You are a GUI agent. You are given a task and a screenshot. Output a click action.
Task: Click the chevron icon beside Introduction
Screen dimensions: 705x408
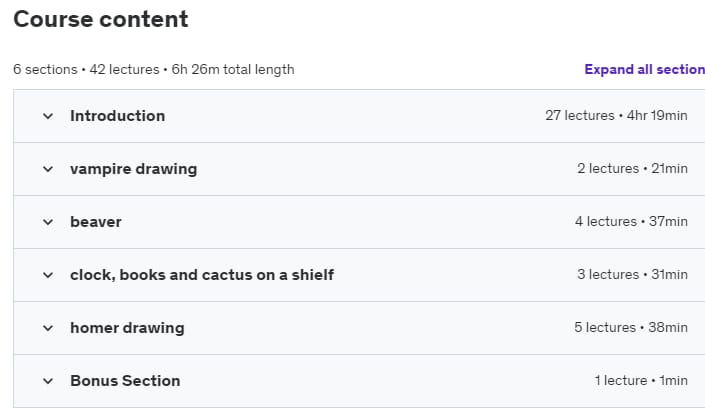[x=48, y=116]
